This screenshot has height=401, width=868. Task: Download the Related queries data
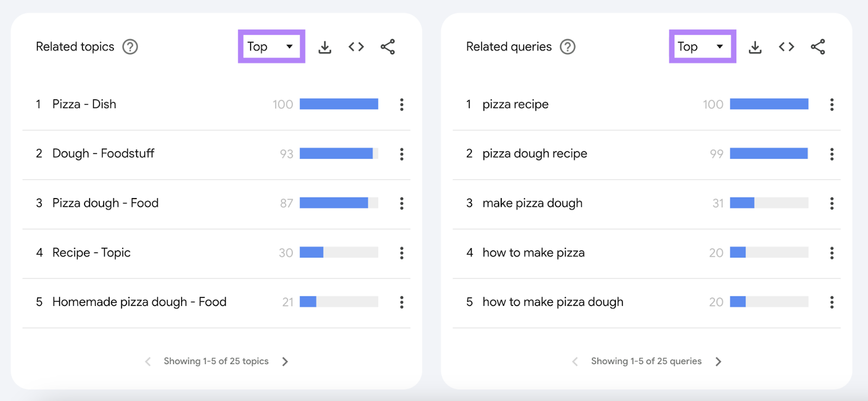(755, 47)
